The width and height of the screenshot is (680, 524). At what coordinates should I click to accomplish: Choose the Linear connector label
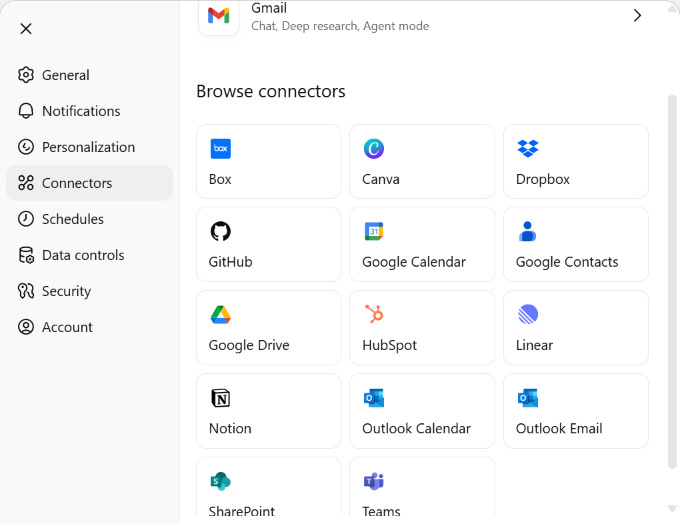point(534,345)
